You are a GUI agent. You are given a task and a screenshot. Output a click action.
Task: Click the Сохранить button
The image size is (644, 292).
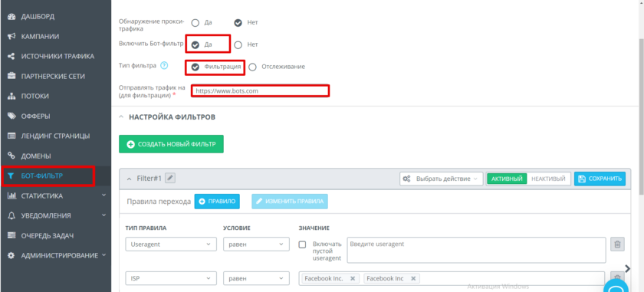point(600,179)
